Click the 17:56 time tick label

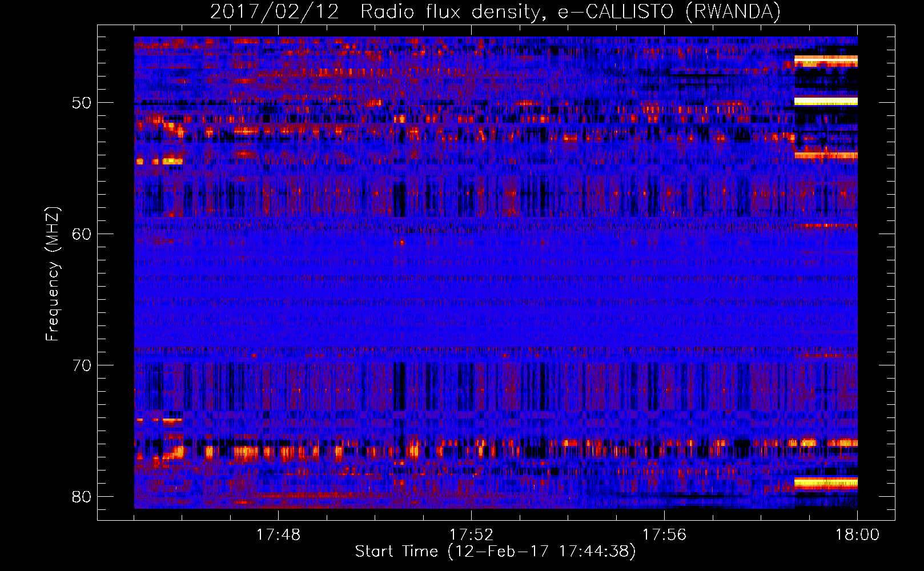[x=664, y=535]
